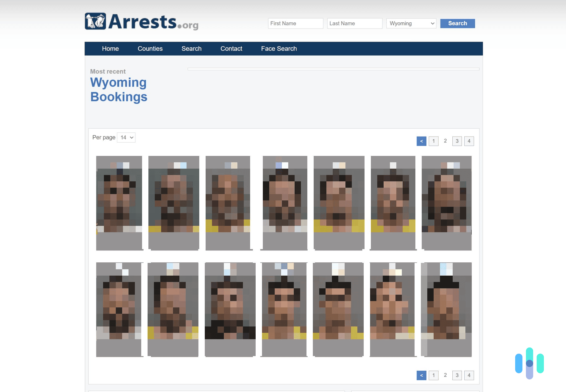This screenshot has height=392, width=566.
Task: Open the Counties navigation dropdown
Action: (x=150, y=49)
